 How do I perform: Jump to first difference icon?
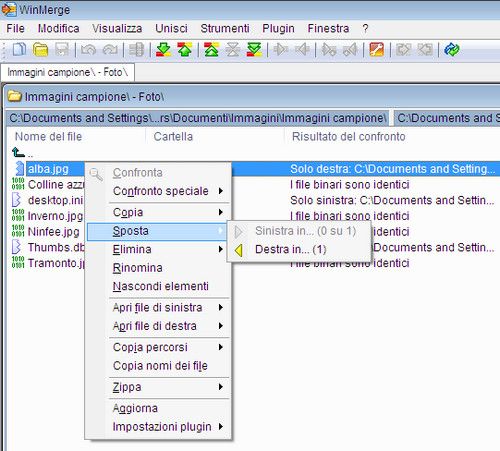(x=211, y=50)
